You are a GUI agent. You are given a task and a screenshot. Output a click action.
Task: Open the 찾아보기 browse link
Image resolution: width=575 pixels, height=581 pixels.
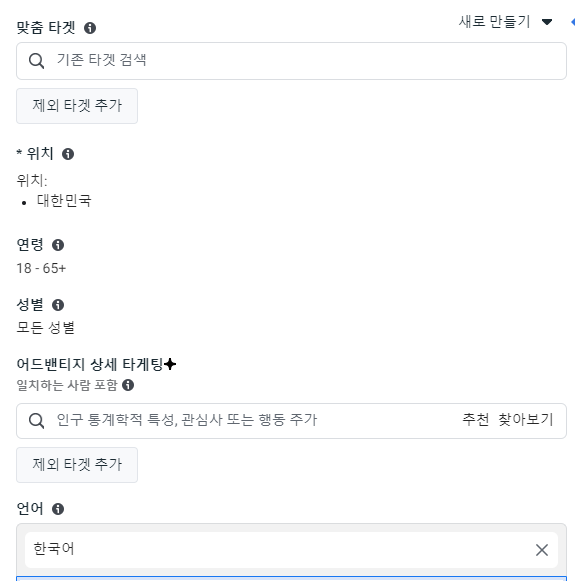526,420
